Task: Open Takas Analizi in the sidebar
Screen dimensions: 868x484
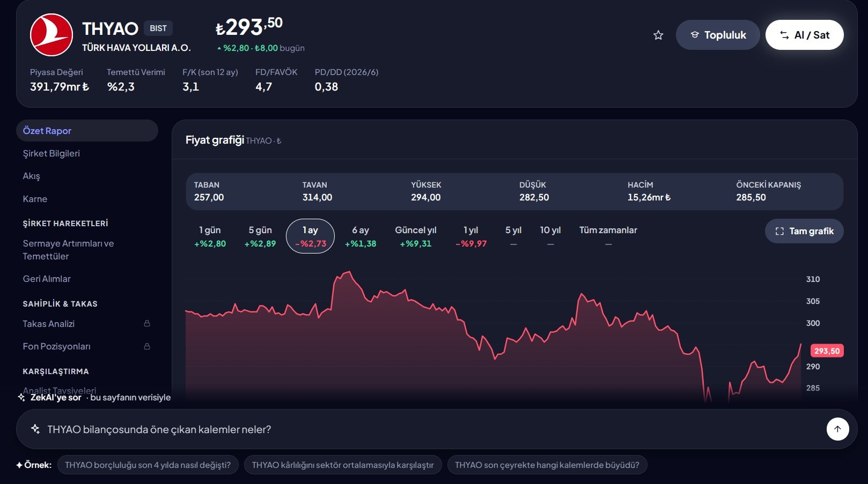Action: 87,324
